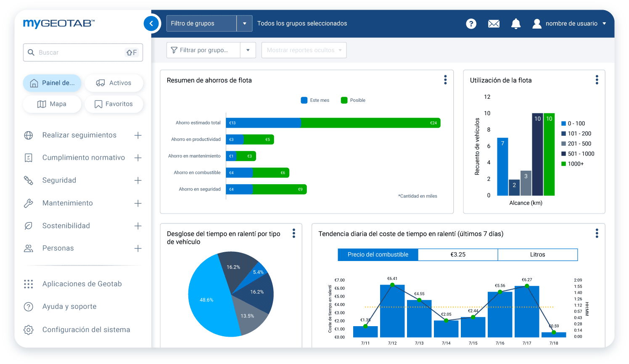Toggle the 'Posible' legend series
Screen dimensions: 629x364
point(353,100)
